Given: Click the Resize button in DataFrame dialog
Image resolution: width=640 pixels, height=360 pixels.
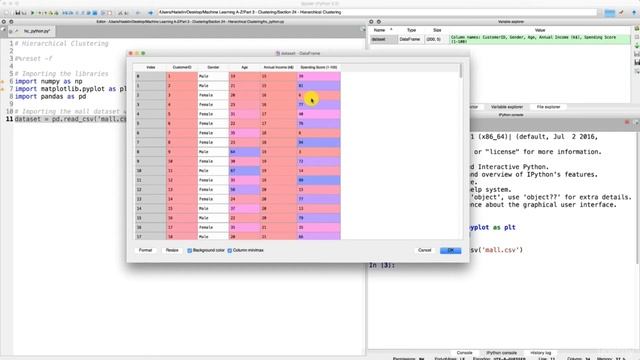Looking at the screenshot, I should pyautogui.click(x=172, y=250).
